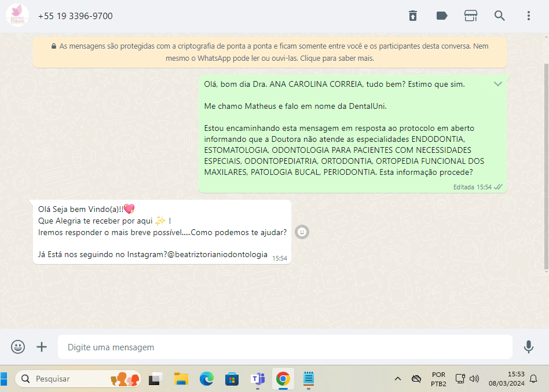Image resolution: width=549 pixels, height=392 pixels.
Task: Click the chat vertical scrollbar
Action: coord(546,166)
